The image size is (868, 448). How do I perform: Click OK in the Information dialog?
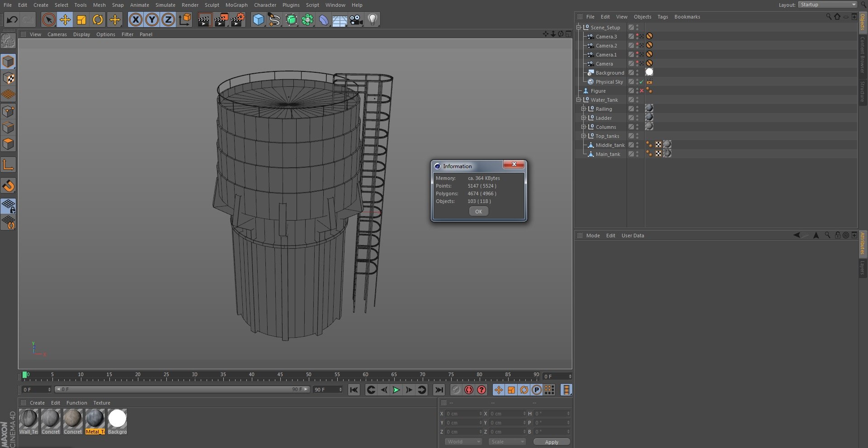[x=478, y=212]
